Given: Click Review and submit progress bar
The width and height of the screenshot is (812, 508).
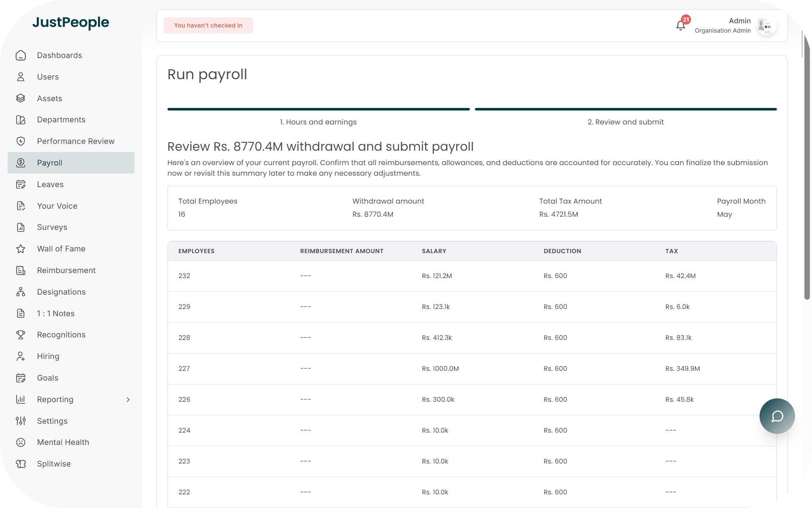Looking at the screenshot, I should click(x=625, y=109).
